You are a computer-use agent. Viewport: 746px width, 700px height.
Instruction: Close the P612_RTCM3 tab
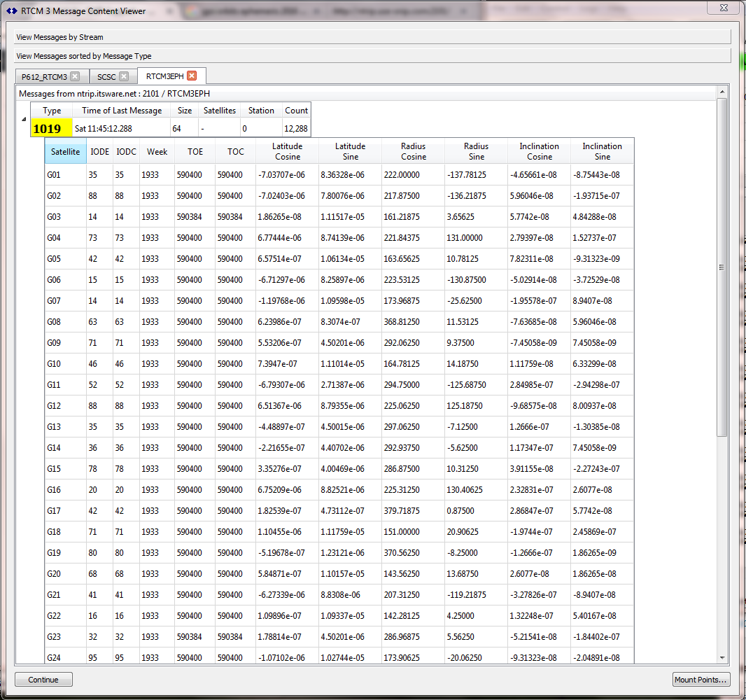pos(75,76)
